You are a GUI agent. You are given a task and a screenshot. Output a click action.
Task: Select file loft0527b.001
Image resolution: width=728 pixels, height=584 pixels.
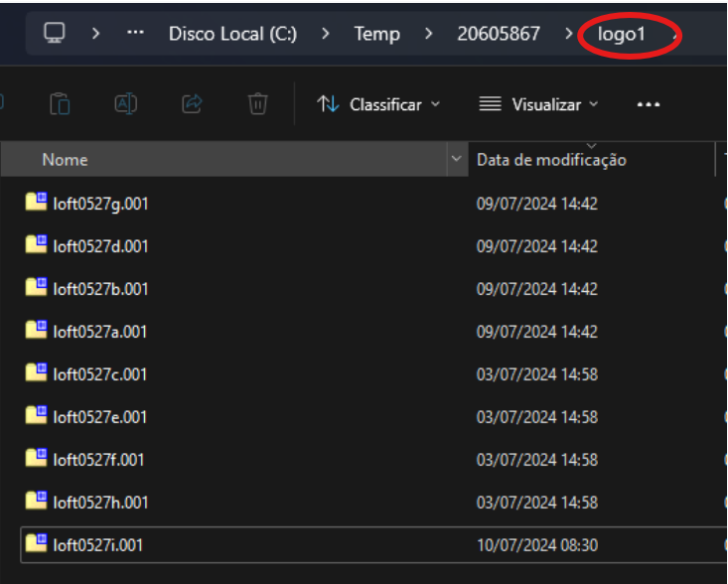[x=100, y=289]
